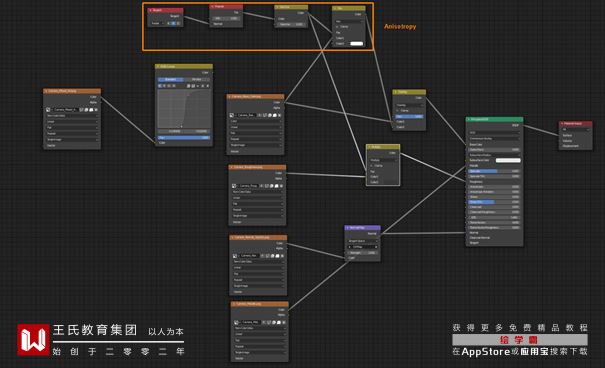The height and width of the screenshot is (368, 605).
Task: Open subsurface method dropdown on Principled BSDF
Action: [494, 138]
